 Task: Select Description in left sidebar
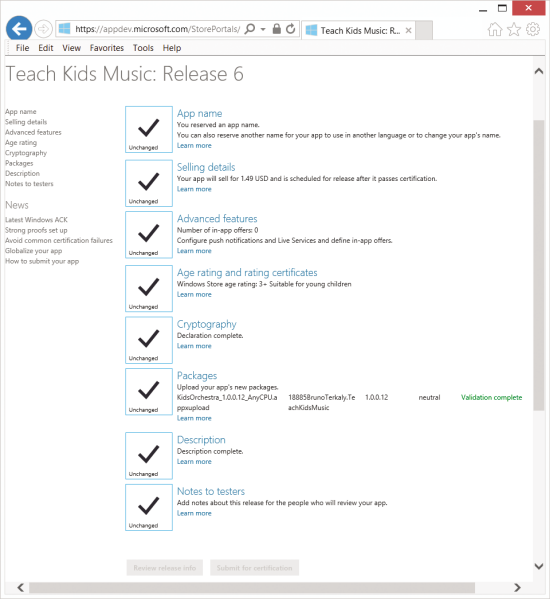[23, 173]
